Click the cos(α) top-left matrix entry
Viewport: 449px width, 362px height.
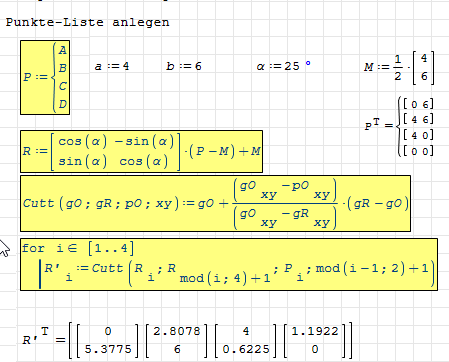click(x=82, y=142)
